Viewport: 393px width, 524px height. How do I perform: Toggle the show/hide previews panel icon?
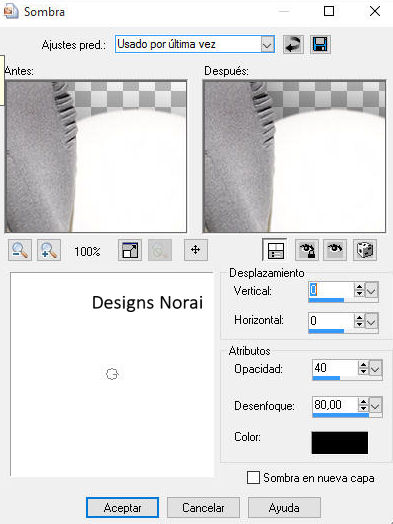[275, 250]
